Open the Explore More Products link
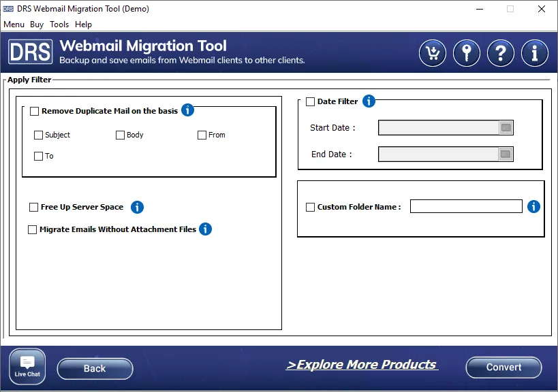Image resolution: width=558 pixels, height=392 pixels. (362, 365)
